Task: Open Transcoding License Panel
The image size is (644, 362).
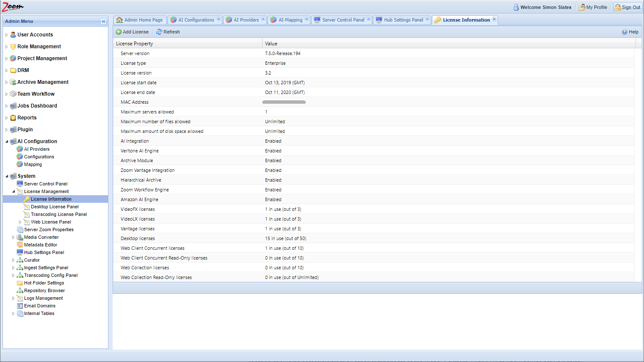Action: (59, 214)
